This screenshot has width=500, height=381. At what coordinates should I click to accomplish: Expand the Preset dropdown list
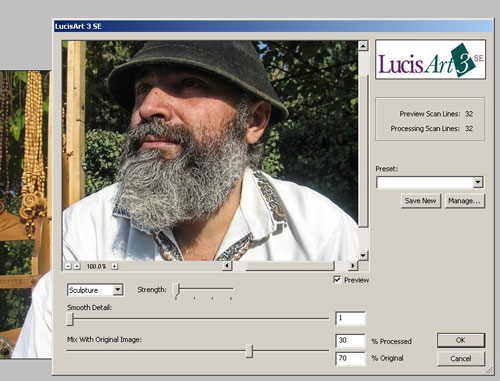coord(478,182)
